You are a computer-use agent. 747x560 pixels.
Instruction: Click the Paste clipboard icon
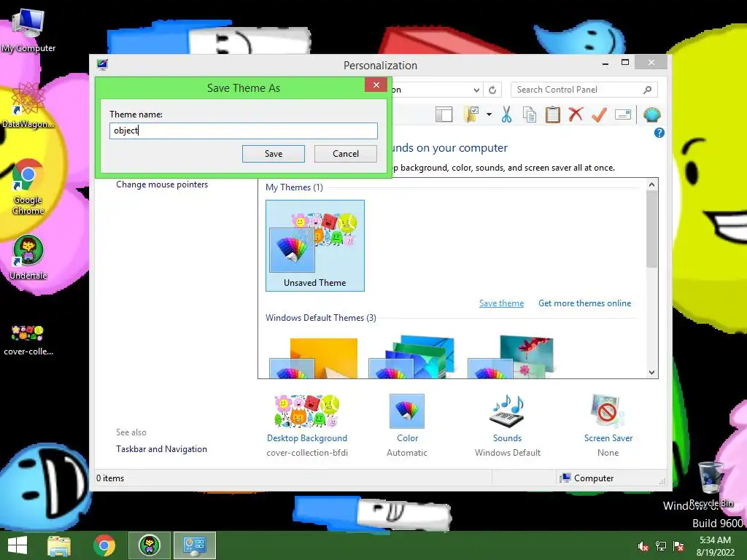[553, 114]
